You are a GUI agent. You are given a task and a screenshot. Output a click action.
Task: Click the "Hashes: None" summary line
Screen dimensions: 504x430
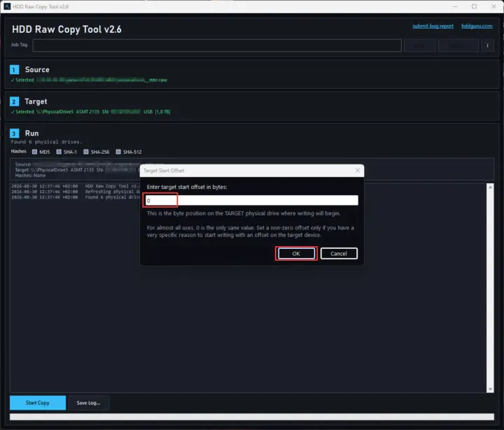coord(30,175)
